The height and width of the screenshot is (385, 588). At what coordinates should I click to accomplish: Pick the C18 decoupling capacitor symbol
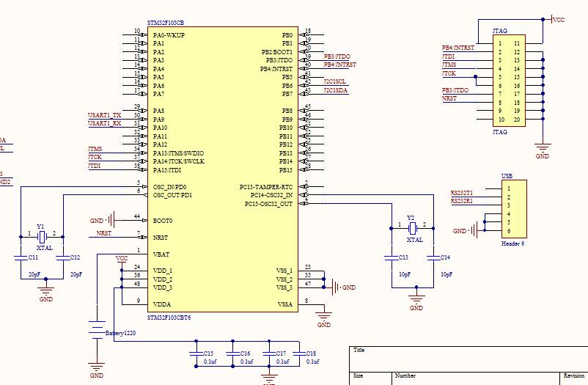click(299, 353)
